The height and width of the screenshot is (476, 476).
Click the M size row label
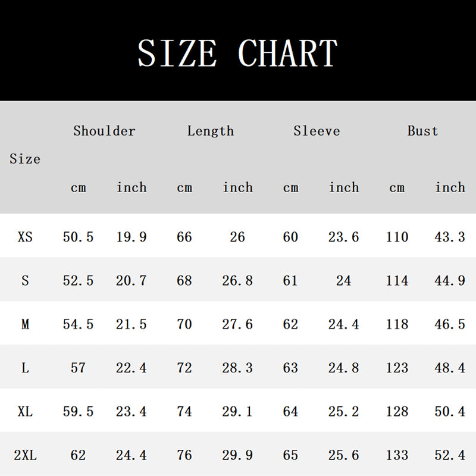25,324
